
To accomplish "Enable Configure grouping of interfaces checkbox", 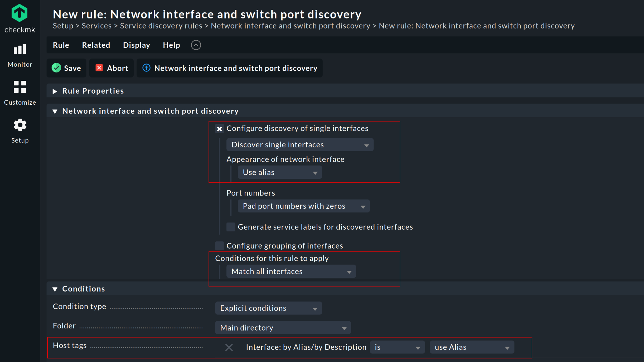I will coord(219,246).
